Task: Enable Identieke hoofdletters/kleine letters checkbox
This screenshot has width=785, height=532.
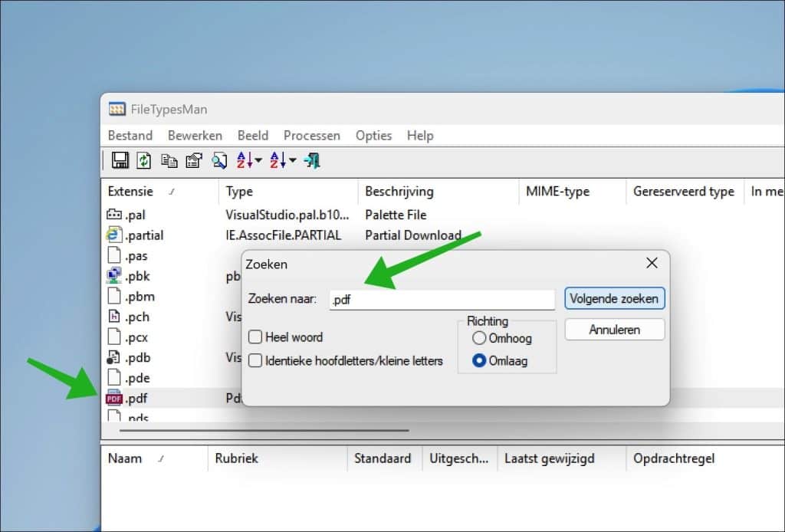Action: click(255, 360)
